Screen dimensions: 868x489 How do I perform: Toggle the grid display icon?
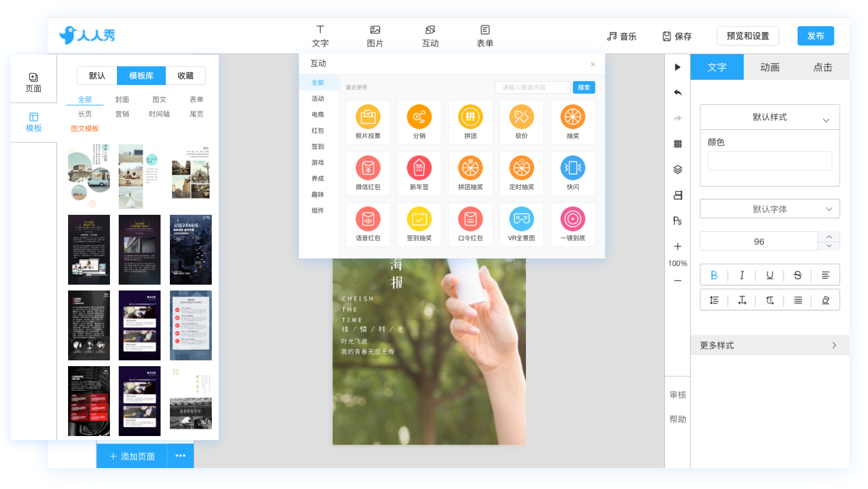click(x=677, y=144)
